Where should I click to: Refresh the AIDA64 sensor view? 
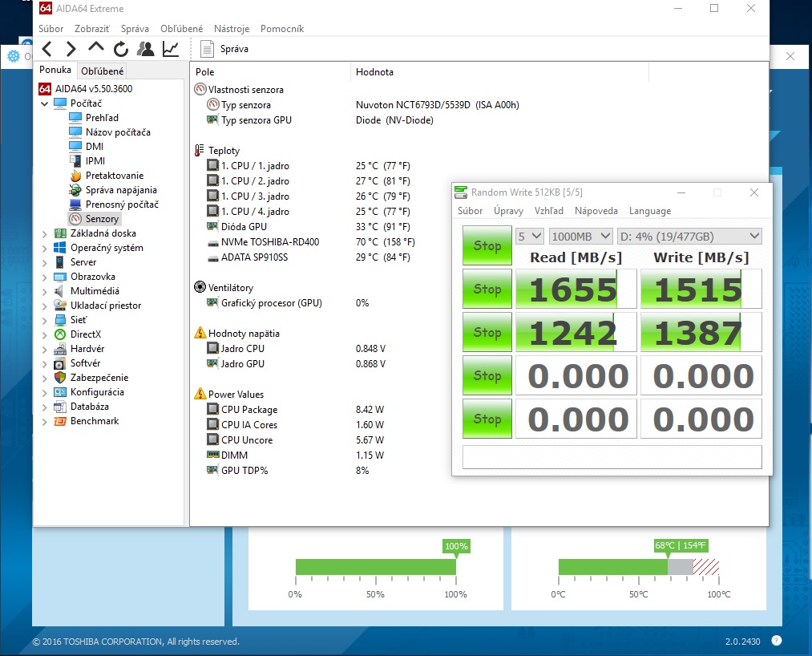(x=121, y=49)
